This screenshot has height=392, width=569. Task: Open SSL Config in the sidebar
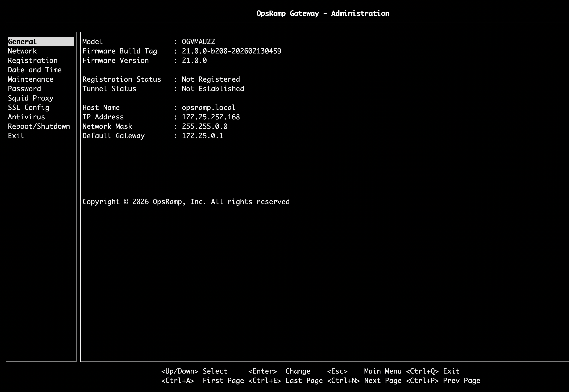[x=28, y=108]
